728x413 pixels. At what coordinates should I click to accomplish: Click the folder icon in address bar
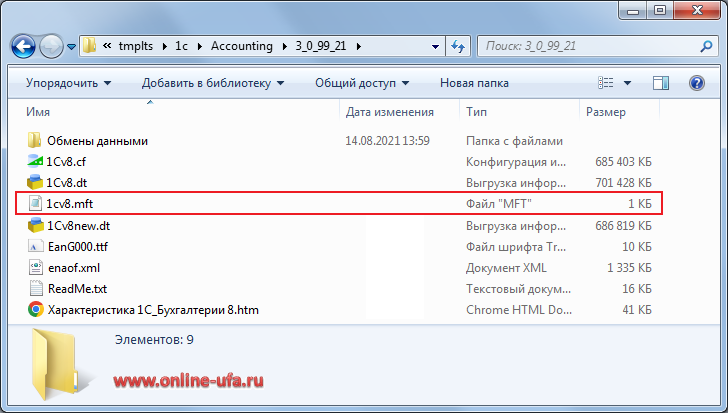coord(89,45)
